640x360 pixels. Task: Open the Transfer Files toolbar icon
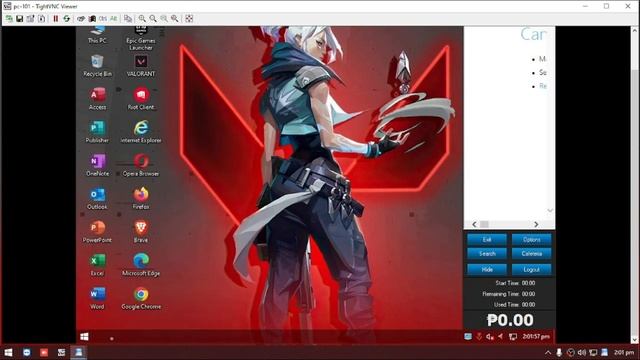click(128, 19)
